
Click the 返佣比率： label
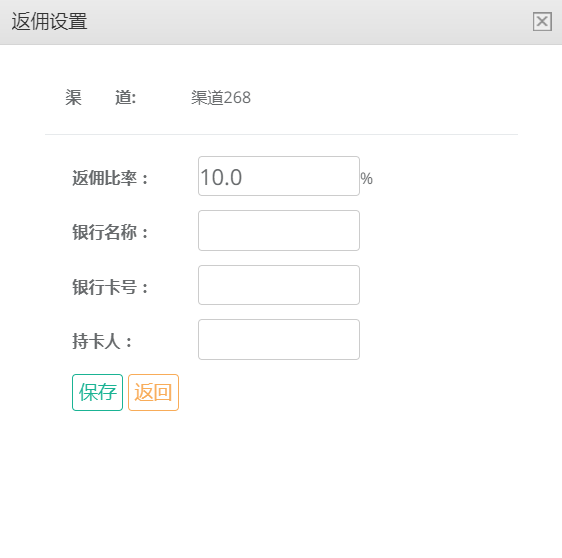click(x=110, y=178)
